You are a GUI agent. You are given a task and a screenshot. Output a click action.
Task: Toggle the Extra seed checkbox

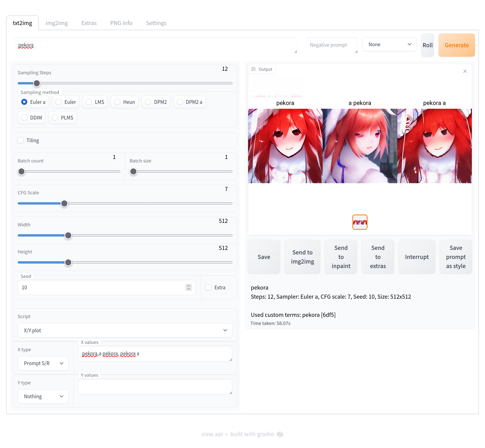pos(208,287)
